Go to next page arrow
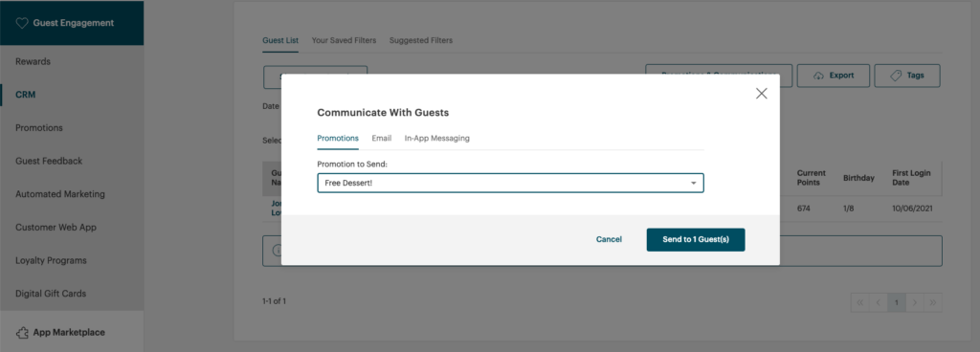The width and height of the screenshot is (980, 352). [x=914, y=302]
